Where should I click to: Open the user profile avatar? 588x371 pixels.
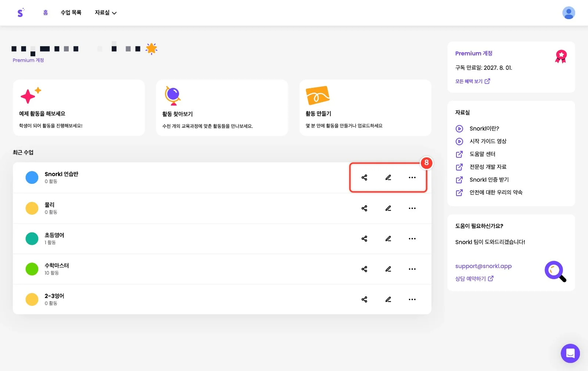569,13
